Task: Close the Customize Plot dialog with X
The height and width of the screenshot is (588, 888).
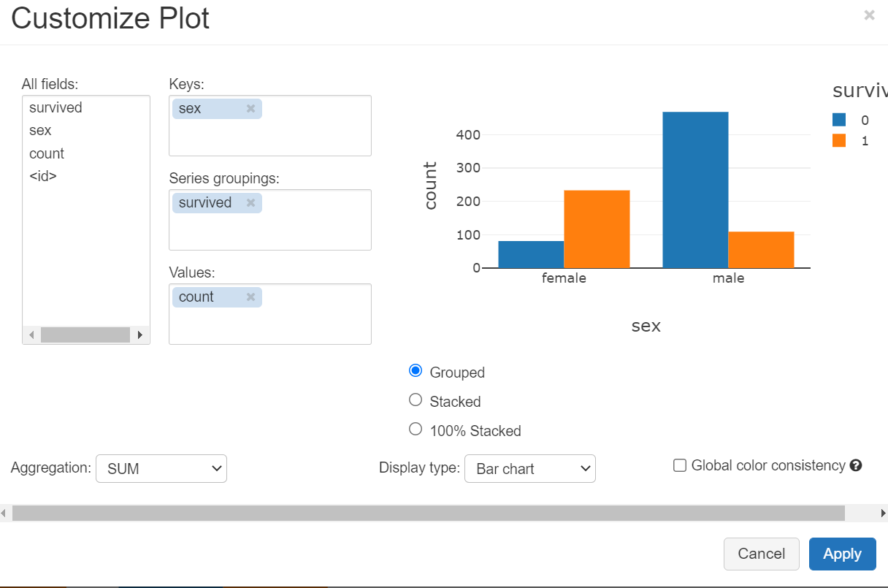Action: click(869, 15)
